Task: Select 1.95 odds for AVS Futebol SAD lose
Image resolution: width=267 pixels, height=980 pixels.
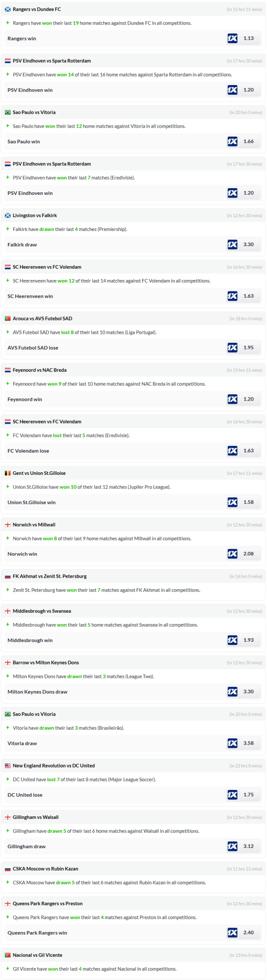Action: pyautogui.click(x=248, y=348)
